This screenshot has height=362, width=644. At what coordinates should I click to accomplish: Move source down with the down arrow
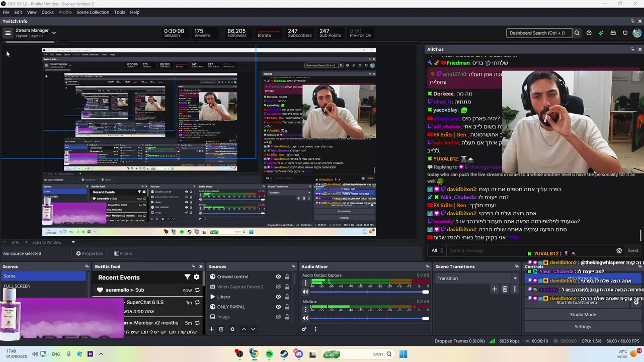tap(253, 329)
